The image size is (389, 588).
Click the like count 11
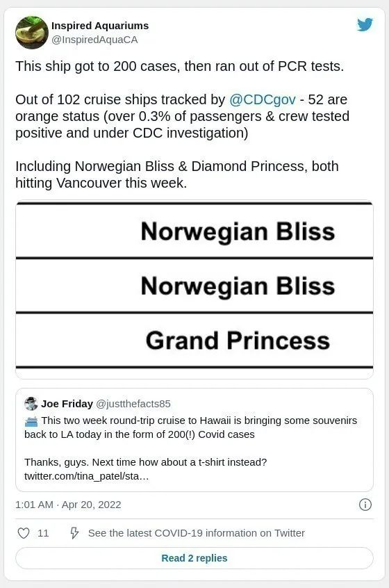point(43,533)
